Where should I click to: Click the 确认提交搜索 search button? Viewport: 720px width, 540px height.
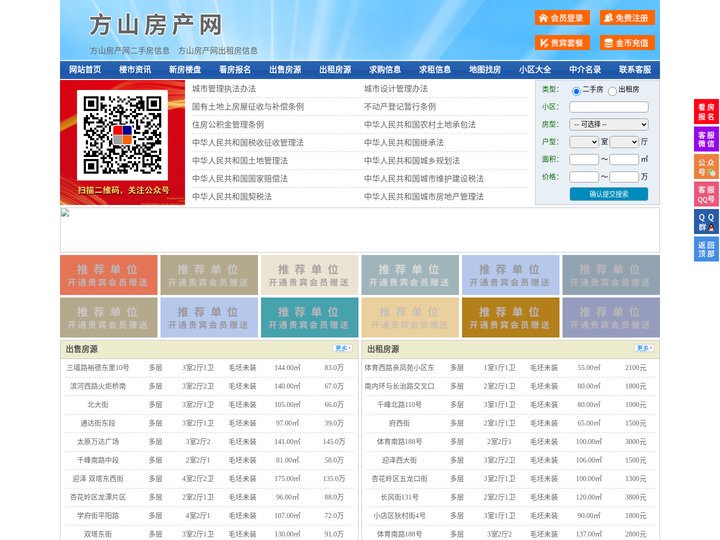point(609,194)
